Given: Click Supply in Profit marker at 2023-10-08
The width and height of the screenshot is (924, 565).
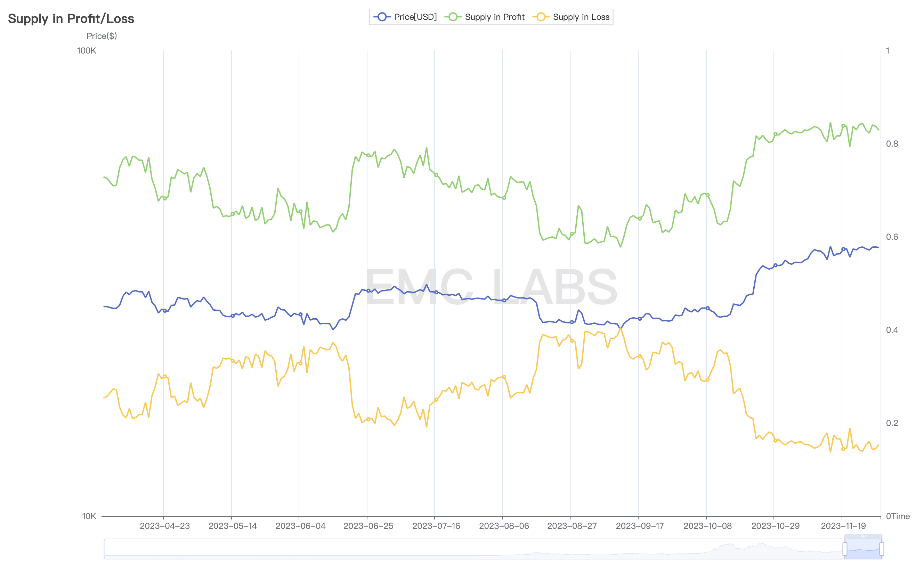Looking at the screenshot, I should click(708, 195).
